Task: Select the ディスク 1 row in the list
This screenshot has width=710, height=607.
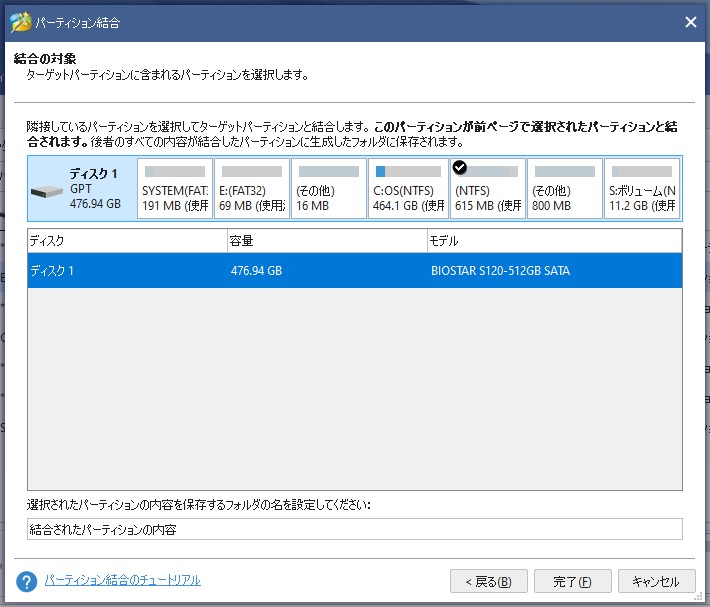Action: (354, 271)
